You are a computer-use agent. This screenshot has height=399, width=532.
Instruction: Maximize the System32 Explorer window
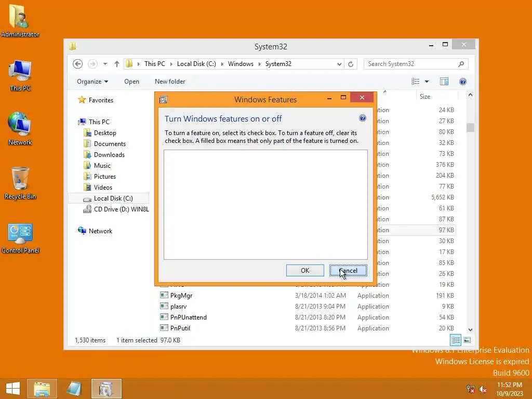pyautogui.click(x=445, y=45)
